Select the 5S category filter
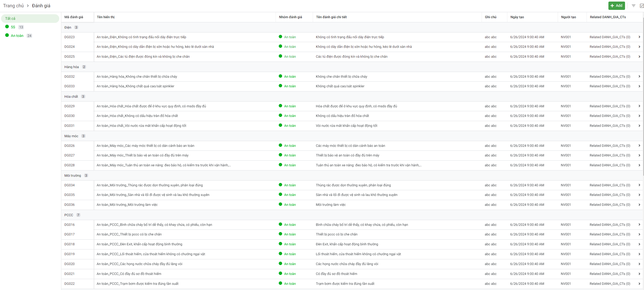 13,27
